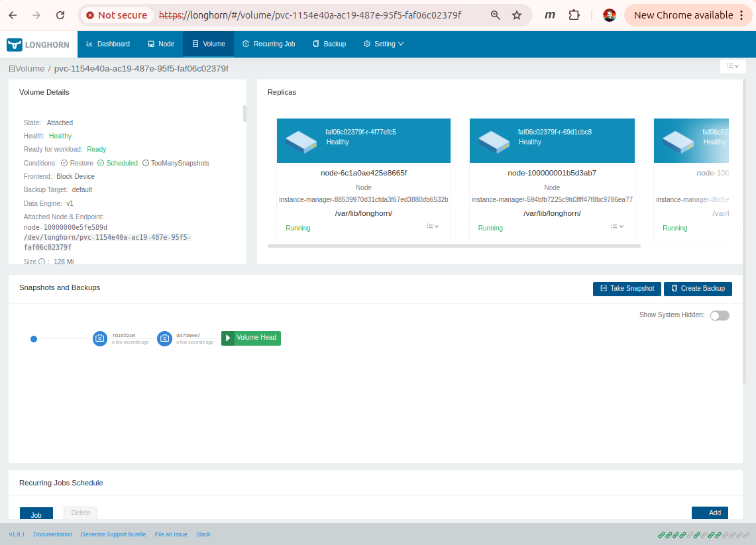This screenshot has height=545, width=756.
Task: Open the Slack link in footer
Action: coord(203,534)
